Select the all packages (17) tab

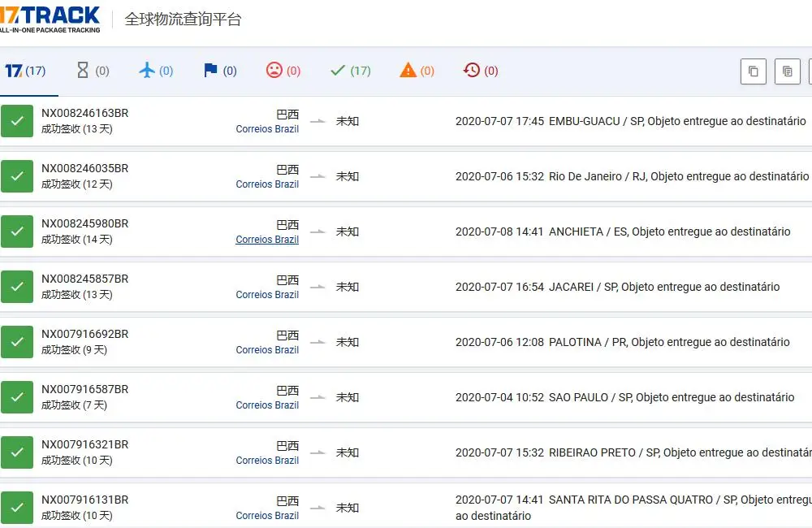(25, 71)
